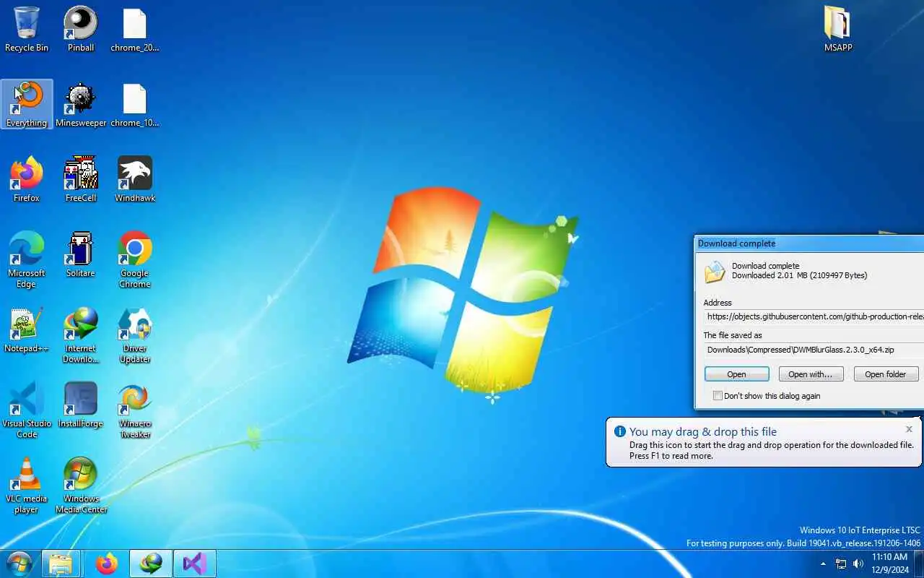The width and height of the screenshot is (924, 578).
Task: Open the clock showing 11:10 AM
Action: [x=889, y=564]
